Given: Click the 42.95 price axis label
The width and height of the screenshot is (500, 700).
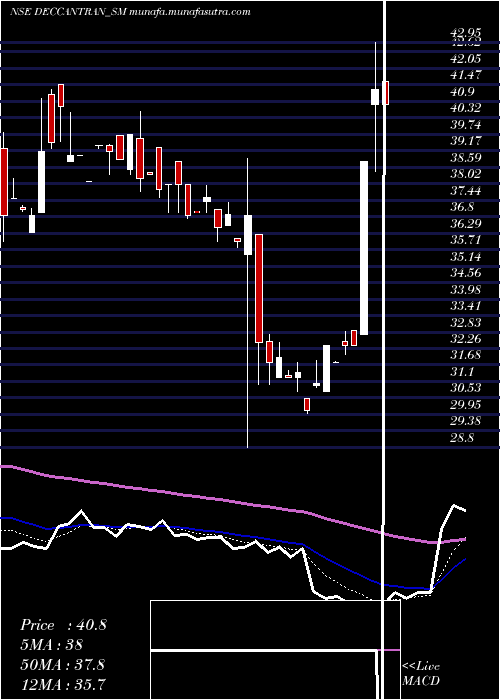Looking at the screenshot, I should pos(466,33).
